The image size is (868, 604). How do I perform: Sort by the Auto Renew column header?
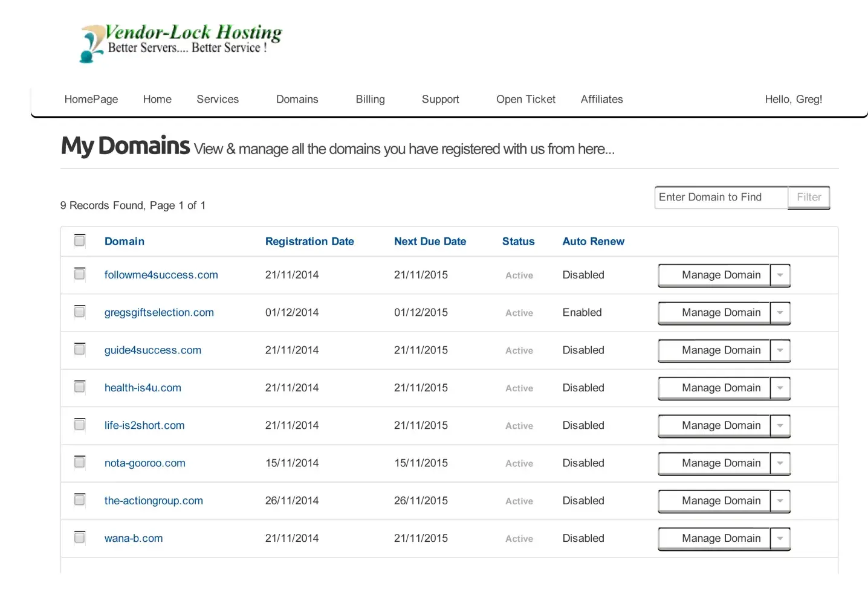click(593, 242)
